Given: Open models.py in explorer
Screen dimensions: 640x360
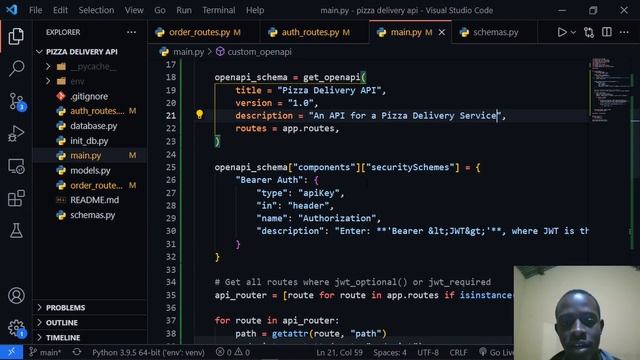Looking at the screenshot, I should [90, 171].
